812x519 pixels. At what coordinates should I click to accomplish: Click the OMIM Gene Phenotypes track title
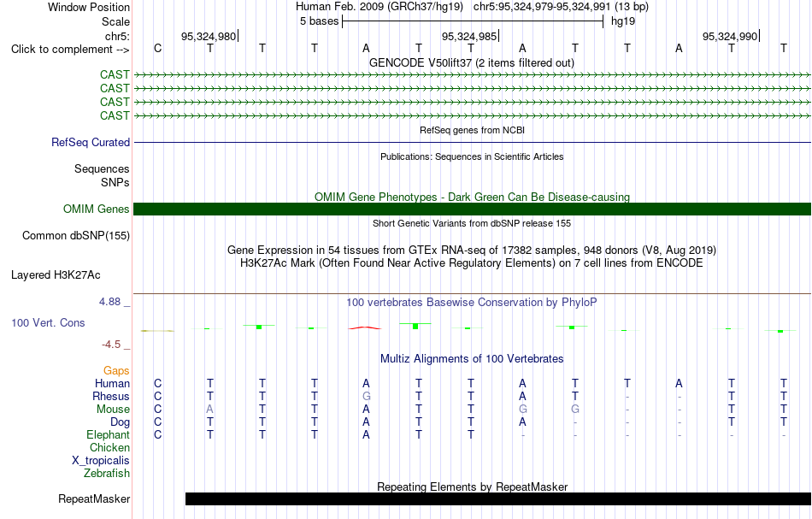(472, 198)
